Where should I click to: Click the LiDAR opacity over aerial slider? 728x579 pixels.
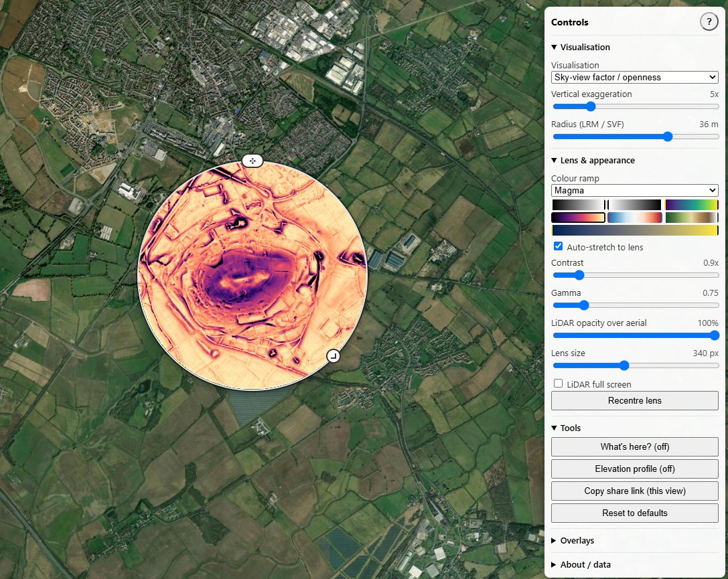coord(636,335)
